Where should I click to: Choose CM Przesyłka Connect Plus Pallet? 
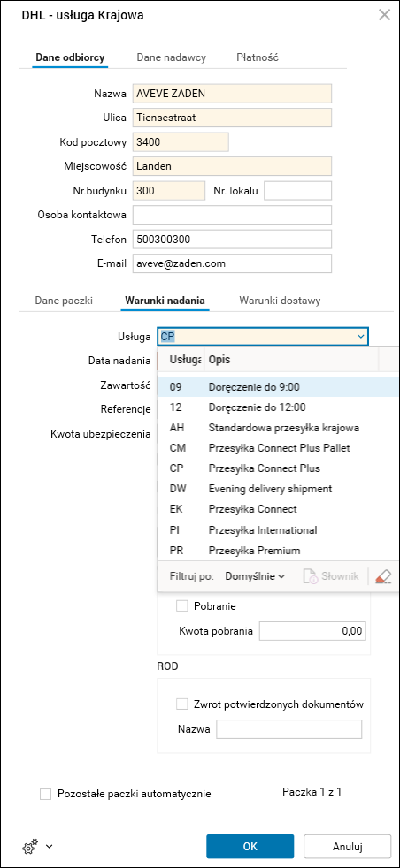point(278,448)
